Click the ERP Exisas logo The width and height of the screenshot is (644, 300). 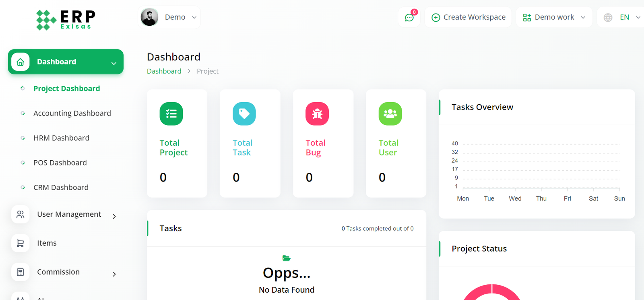tap(66, 19)
